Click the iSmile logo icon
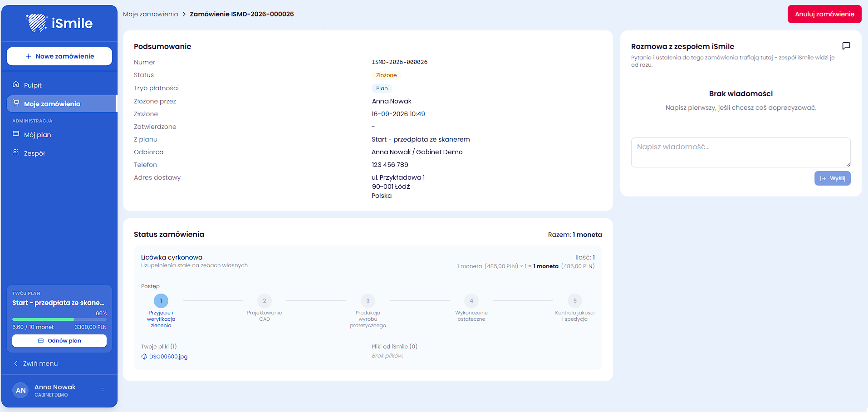The width and height of the screenshot is (868, 412). click(37, 23)
